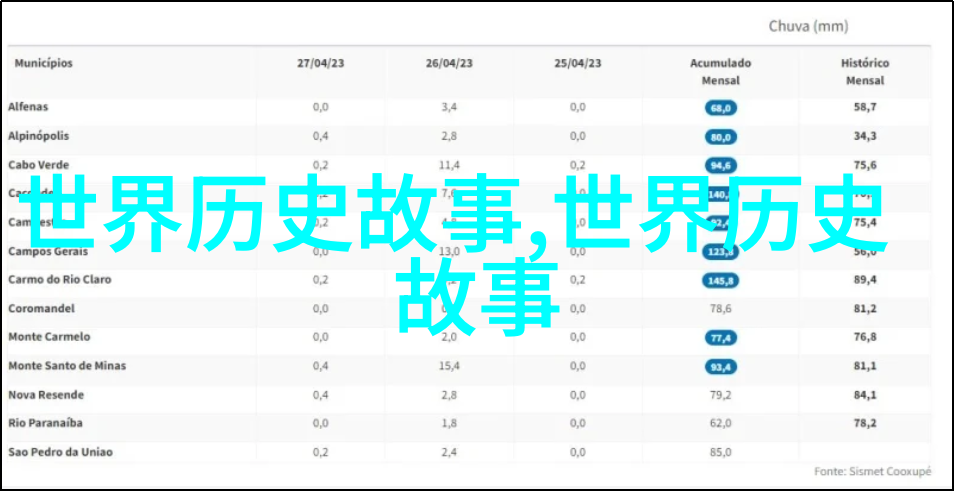Click the 93,4 badge for Monte Santo de Minas

pos(720,368)
